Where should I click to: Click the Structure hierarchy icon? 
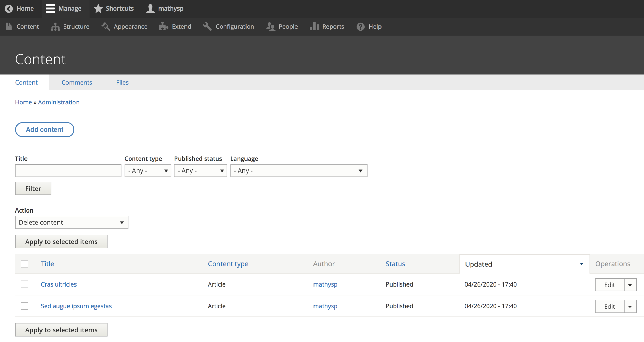(x=55, y=27)
